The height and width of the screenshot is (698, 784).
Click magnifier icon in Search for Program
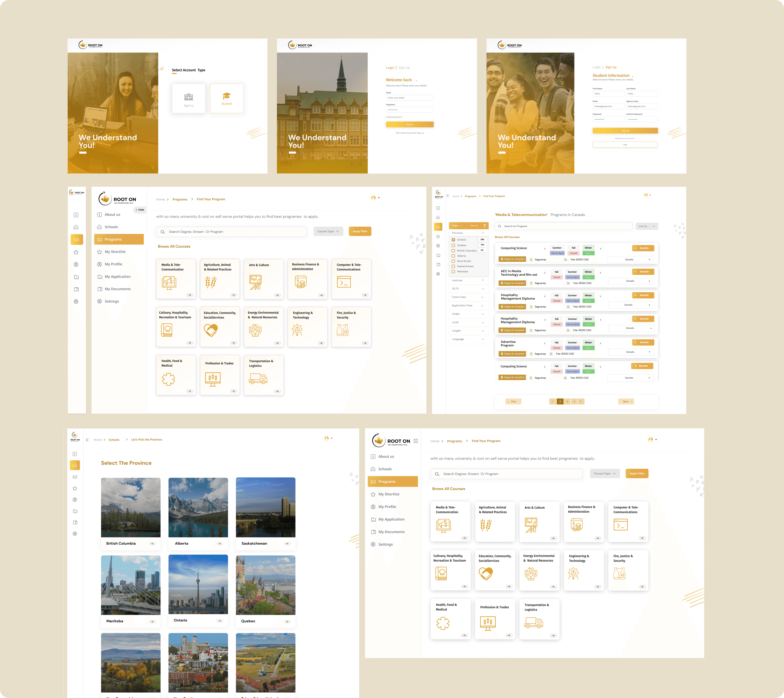pos(500,226)
